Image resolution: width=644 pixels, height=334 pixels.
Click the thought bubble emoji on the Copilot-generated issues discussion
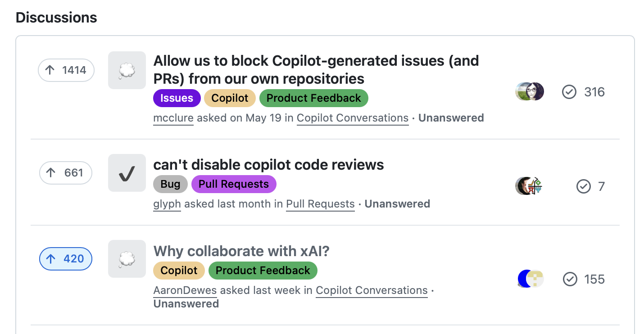127,70
